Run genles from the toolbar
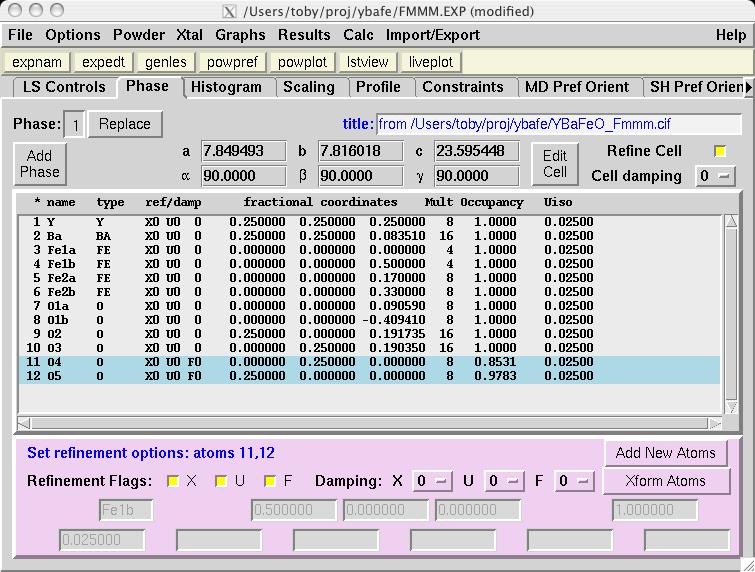 coord(166,62)
